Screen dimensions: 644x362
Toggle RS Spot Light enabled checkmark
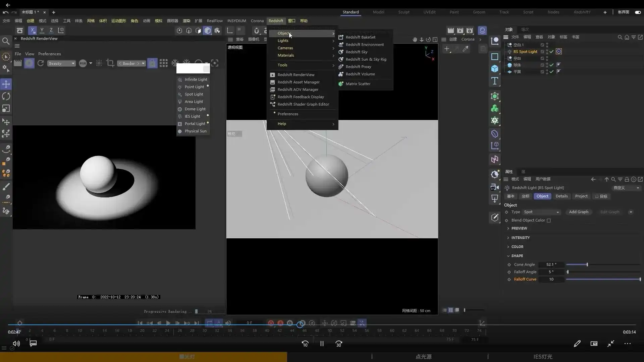coord(551,52)
